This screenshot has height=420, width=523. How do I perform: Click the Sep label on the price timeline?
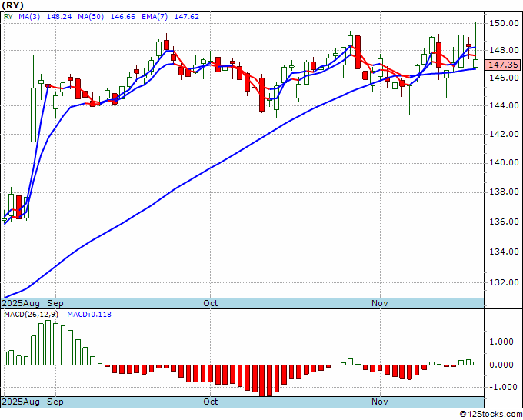tap(55, 304)
